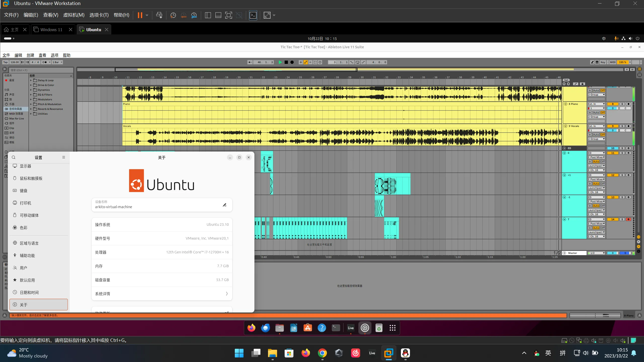The image size is (644, 362).
Task: Select 音频效果器 category in browser
Action: [16, 109]
